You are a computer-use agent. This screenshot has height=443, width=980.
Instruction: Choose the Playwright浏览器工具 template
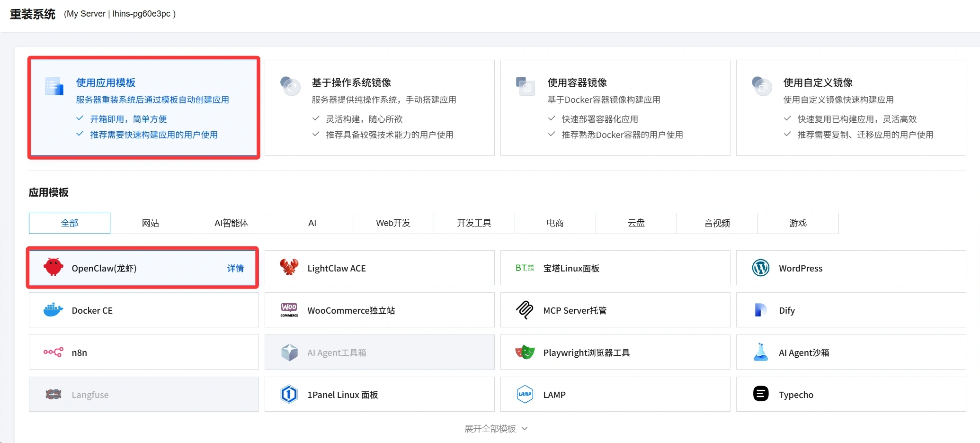click(x=615, y=352)
